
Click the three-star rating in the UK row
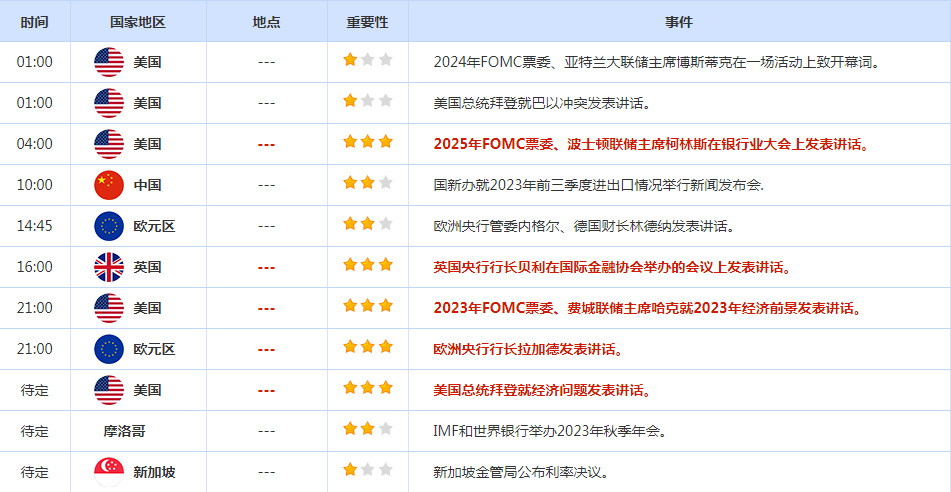pyautogui.click(x=368, y=265)
